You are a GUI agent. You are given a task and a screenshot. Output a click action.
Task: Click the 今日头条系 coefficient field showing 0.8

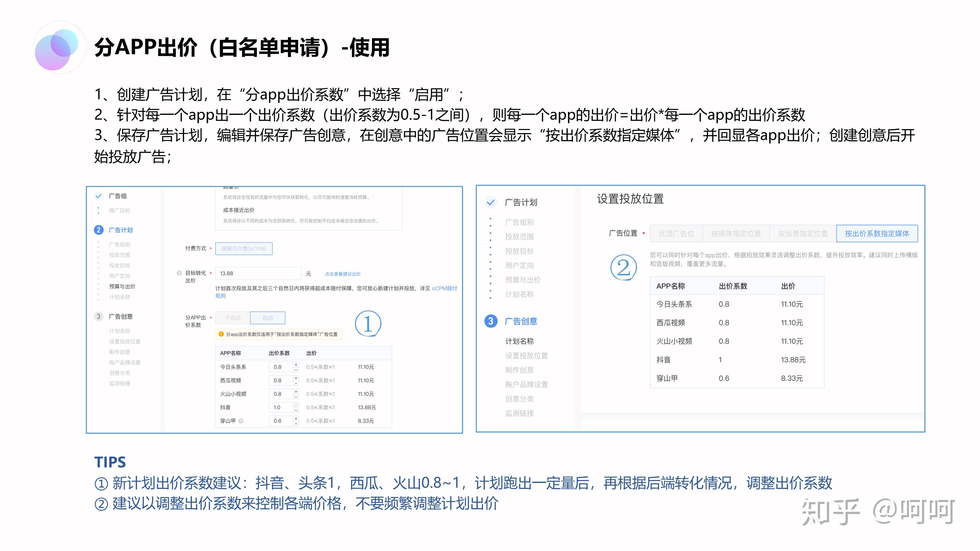click(281, 367)
